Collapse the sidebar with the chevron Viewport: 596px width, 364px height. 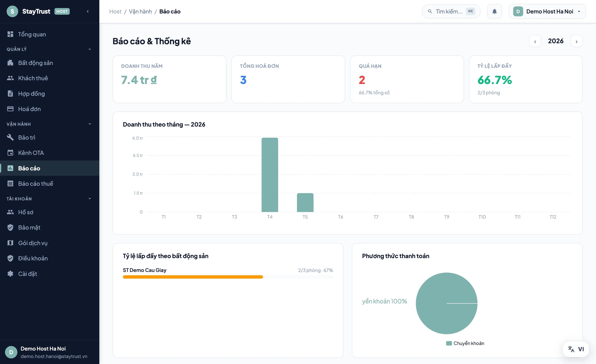pyautogui.click(x=88, y=11)
